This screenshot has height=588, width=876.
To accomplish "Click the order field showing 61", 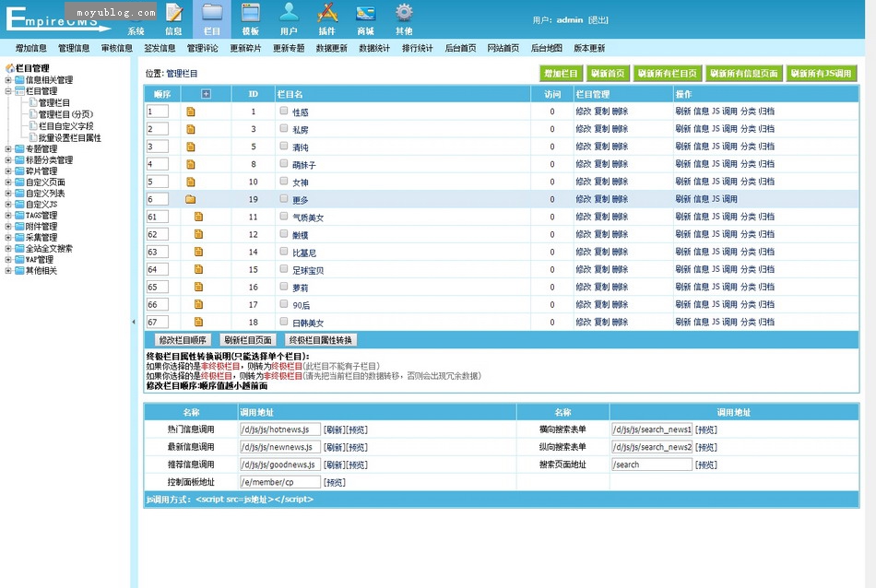I will tap(158, 217).
